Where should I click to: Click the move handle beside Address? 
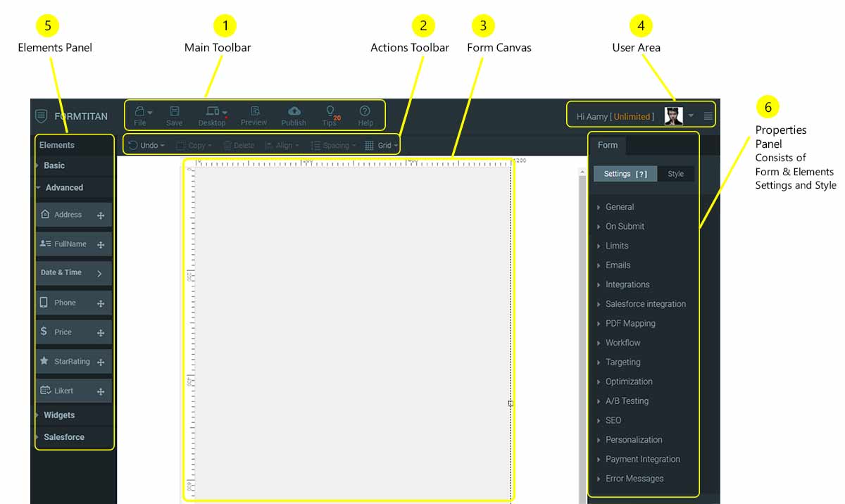point(101,216)
